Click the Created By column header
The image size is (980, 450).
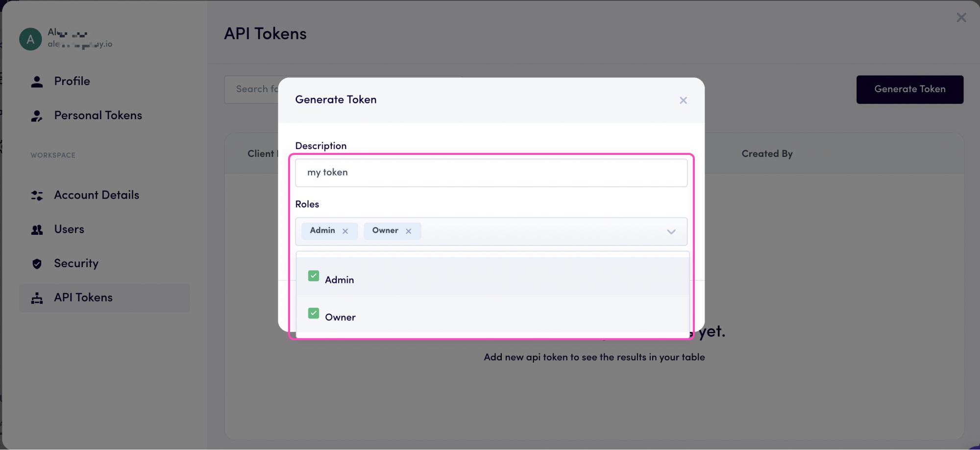(767, 153)
